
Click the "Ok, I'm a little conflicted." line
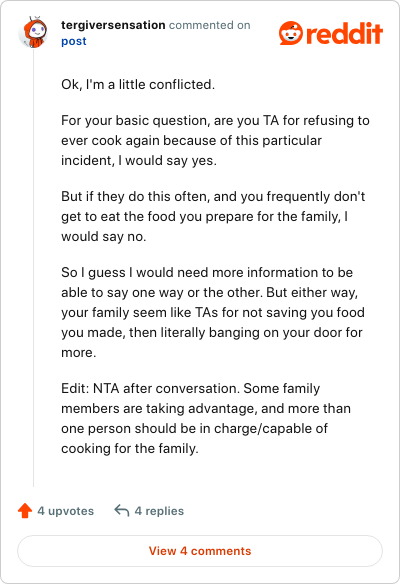138,84
